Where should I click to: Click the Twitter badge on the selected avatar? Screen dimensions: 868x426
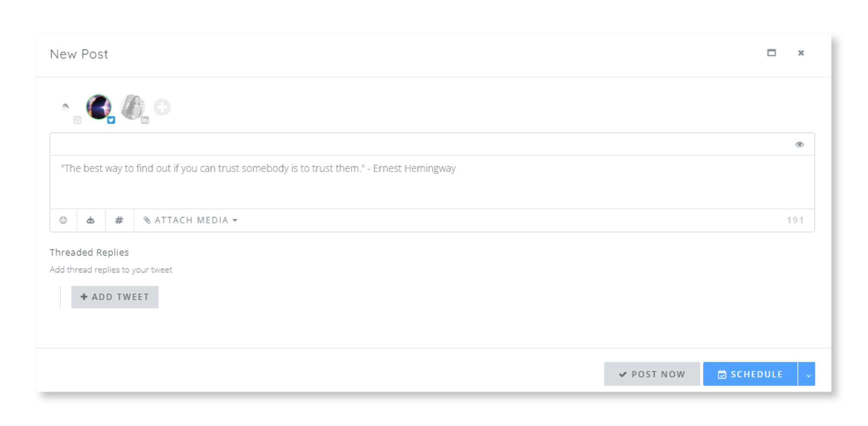[111, 120]
